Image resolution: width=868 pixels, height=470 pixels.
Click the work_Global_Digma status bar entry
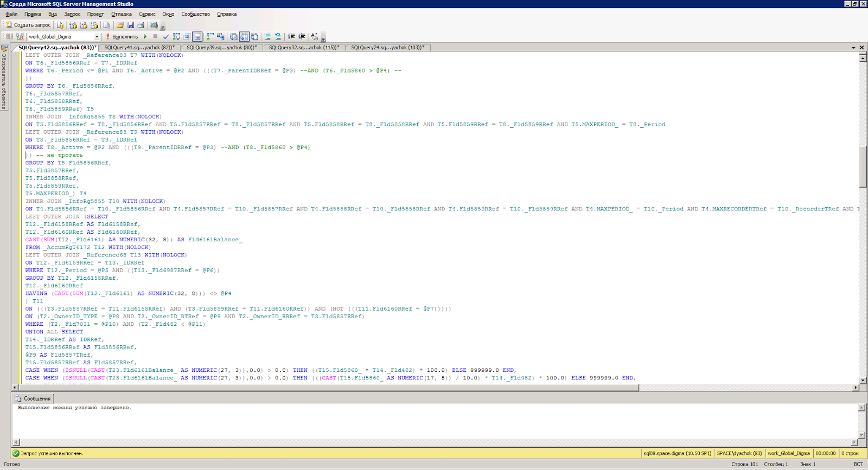click(788, 453)
